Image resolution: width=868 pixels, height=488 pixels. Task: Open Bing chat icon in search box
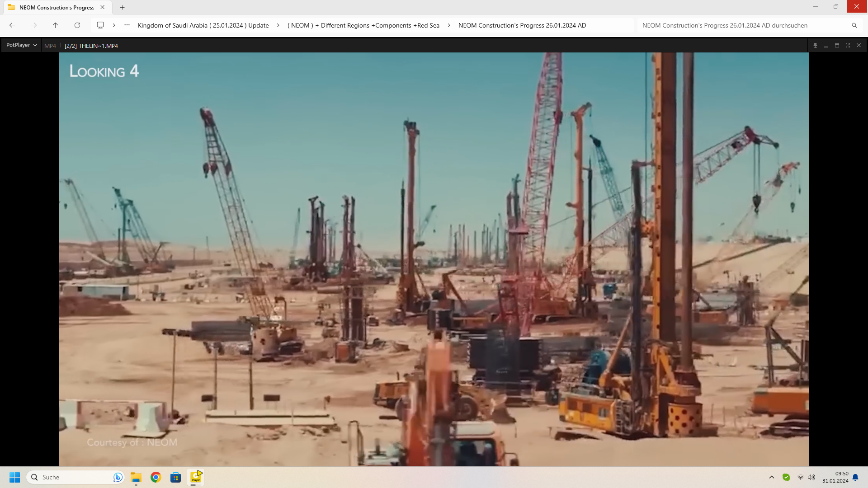pos(118,477)
